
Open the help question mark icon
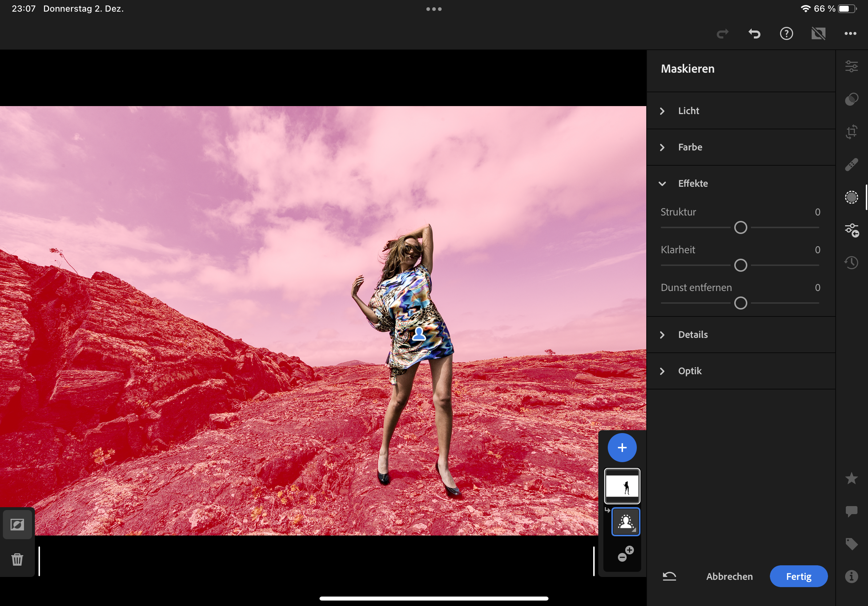786,34
